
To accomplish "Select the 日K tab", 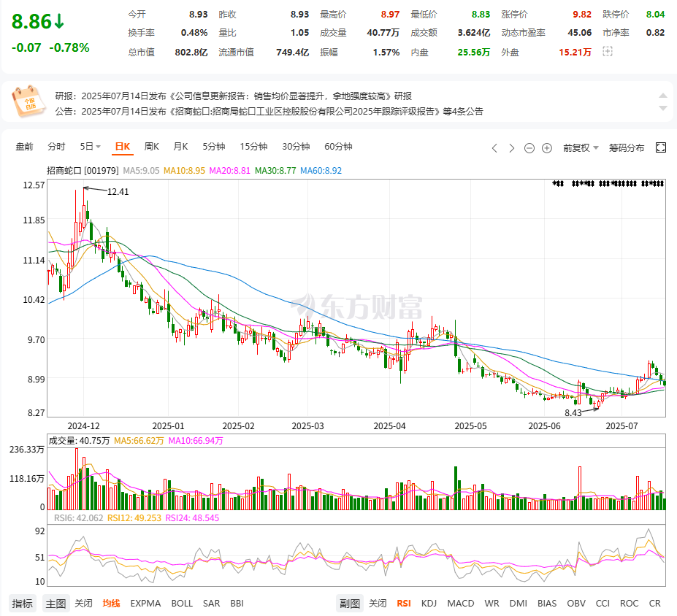I will point(123,147).
